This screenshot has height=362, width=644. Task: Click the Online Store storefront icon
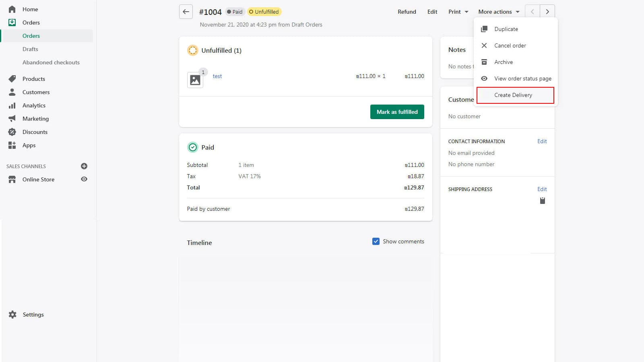[12, 179]
